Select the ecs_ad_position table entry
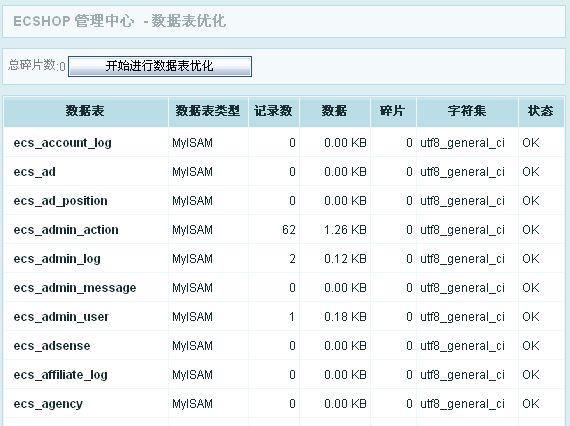570x426 pixels. coord(60,201)
